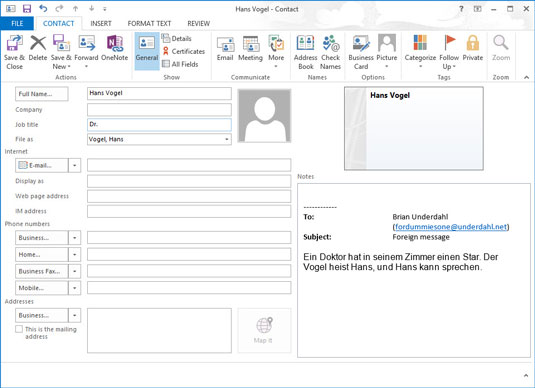Edit the Business Card
Viewport: 535px width, 388px height.
361,52
